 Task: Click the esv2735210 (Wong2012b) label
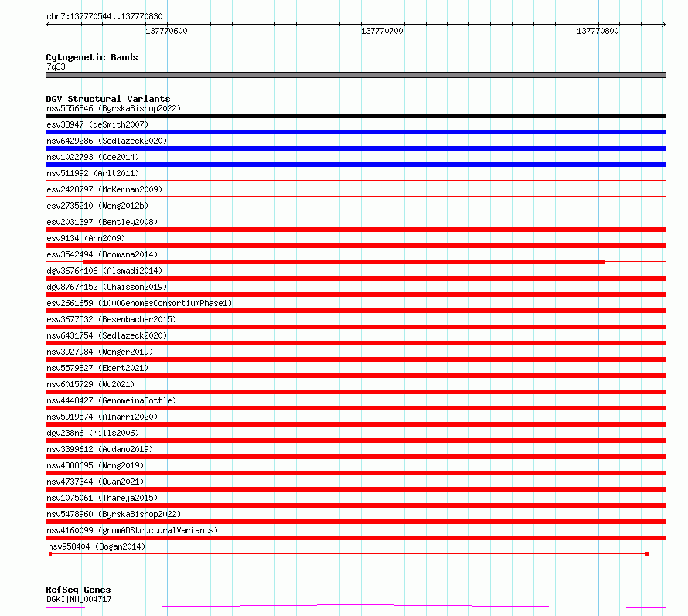tap(97, 206)
